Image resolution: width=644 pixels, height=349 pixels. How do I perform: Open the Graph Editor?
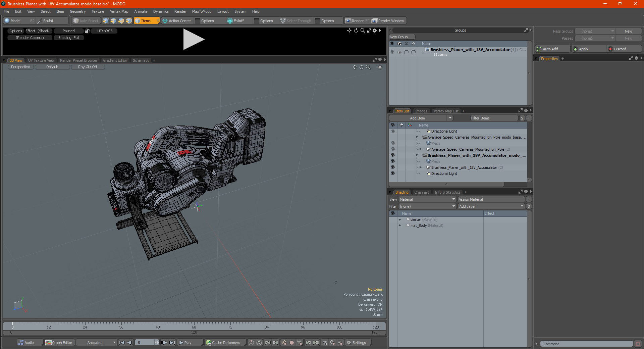pos(59,343)
